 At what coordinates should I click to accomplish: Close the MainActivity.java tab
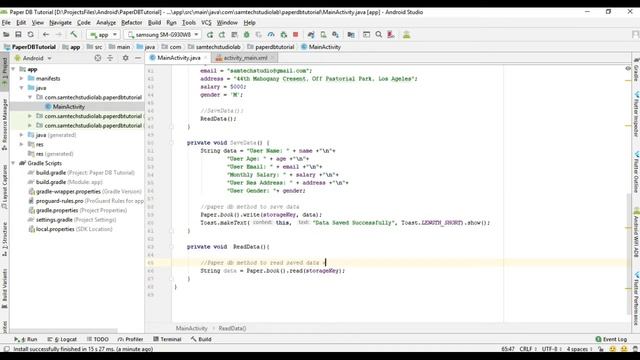pyautogui.click(x=205, y=58)
